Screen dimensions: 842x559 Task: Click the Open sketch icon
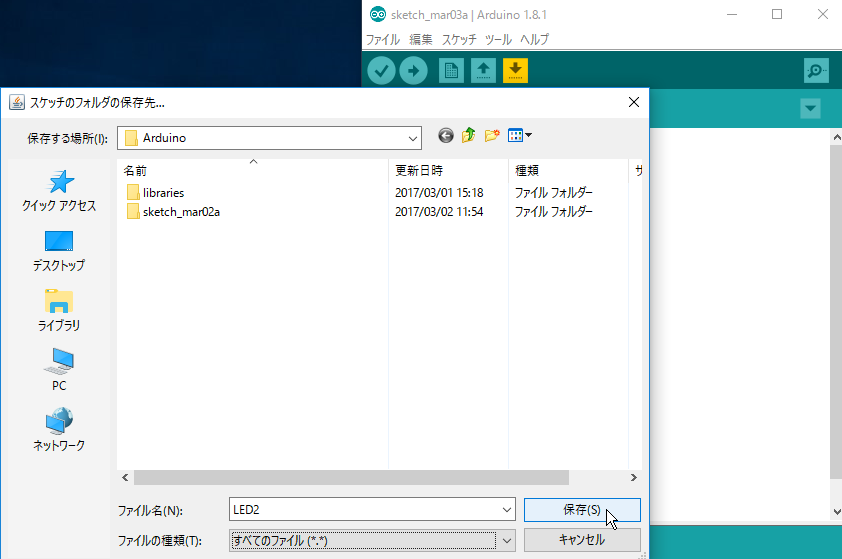pyautogui.click(x=483, y=71)
